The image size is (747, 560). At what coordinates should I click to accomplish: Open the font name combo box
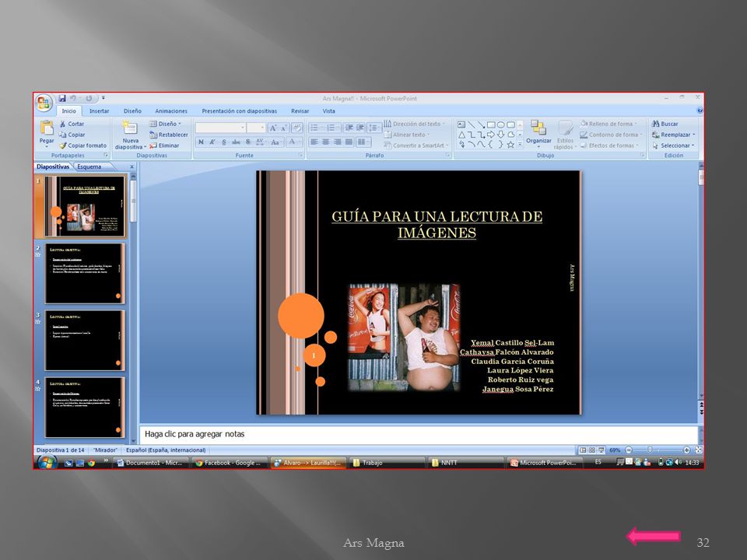(x=220, y=128)
